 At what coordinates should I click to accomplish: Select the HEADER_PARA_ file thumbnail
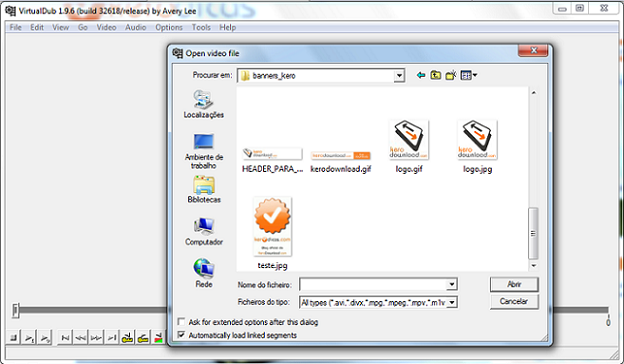pyautogui.click(x=273, y=160)
